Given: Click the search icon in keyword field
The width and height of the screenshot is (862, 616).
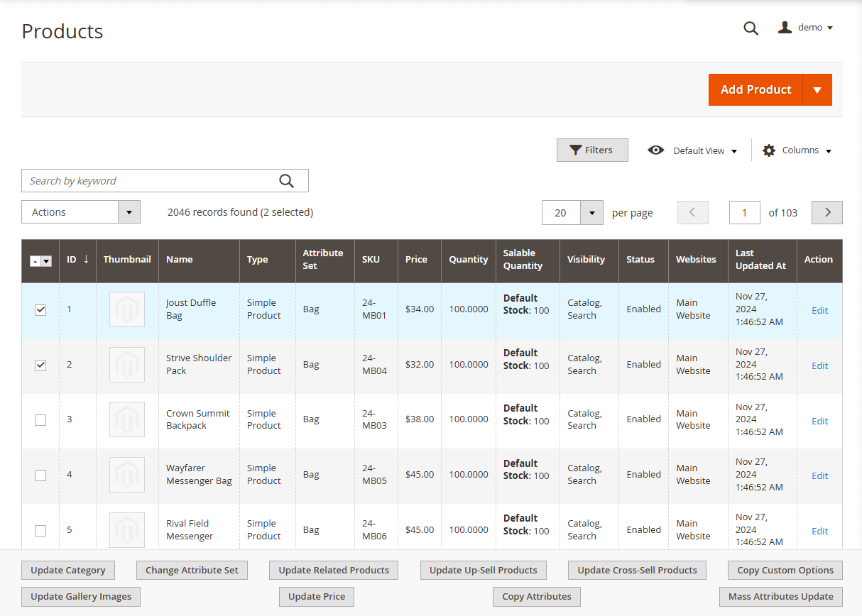Looking at the screenshot, I should click(x=286, y=181).
